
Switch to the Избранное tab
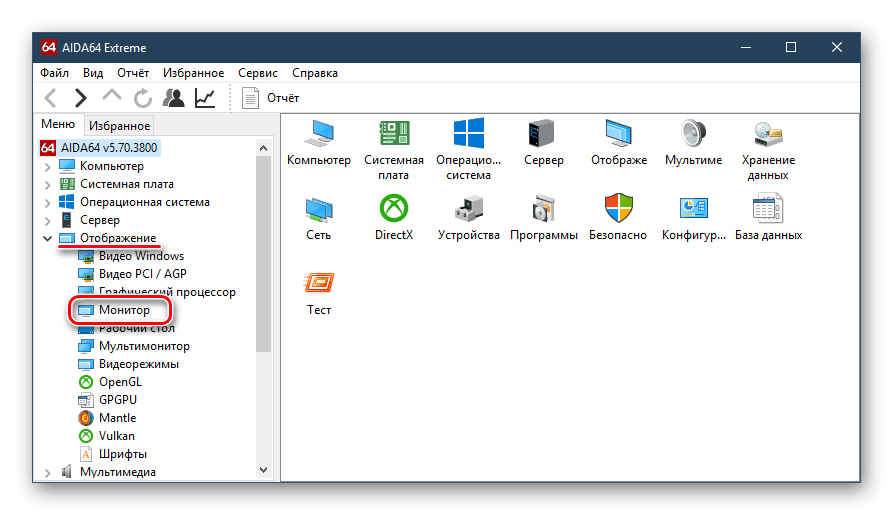pos(119,126)
